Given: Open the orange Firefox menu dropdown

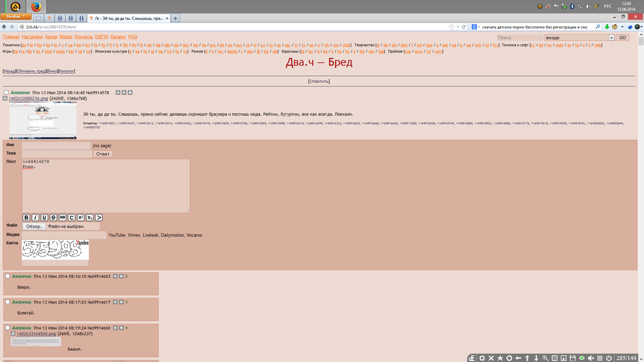Looking at the screenshot, I should pyautogui.click(x=16, y=16).
